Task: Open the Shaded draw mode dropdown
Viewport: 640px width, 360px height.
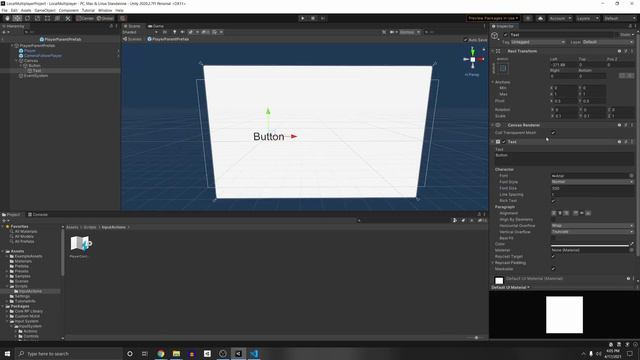Action: click(140, 32)
